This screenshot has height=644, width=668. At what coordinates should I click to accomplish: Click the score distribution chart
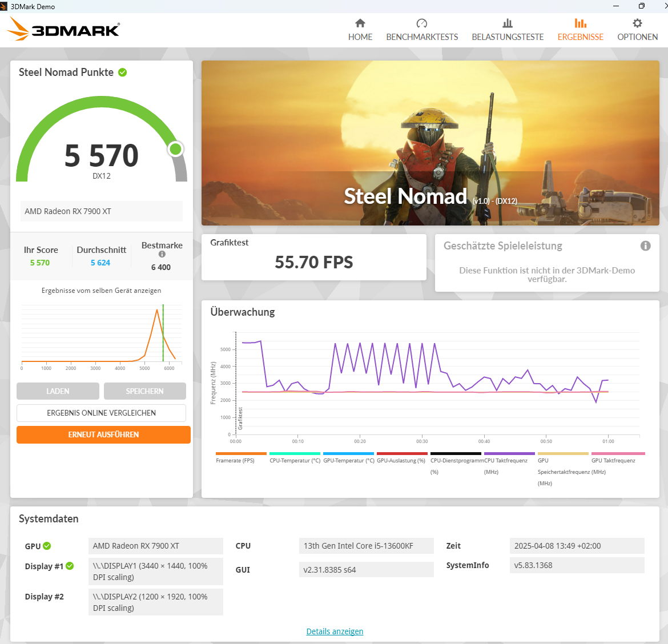[x=102, y=336]
